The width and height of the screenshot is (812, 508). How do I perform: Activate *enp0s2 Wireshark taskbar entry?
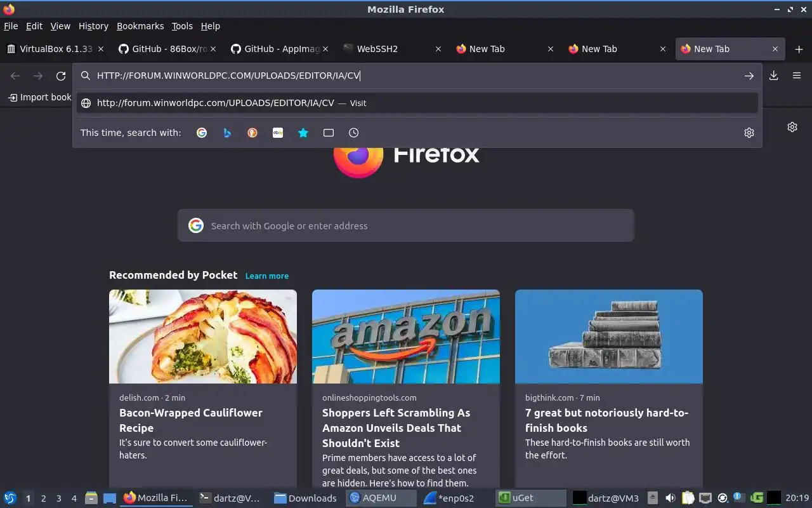(x=456, y=498)
